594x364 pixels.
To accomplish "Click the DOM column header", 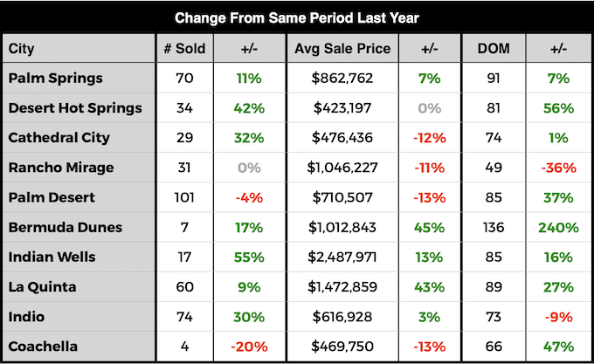I will (x=495, y=48).
